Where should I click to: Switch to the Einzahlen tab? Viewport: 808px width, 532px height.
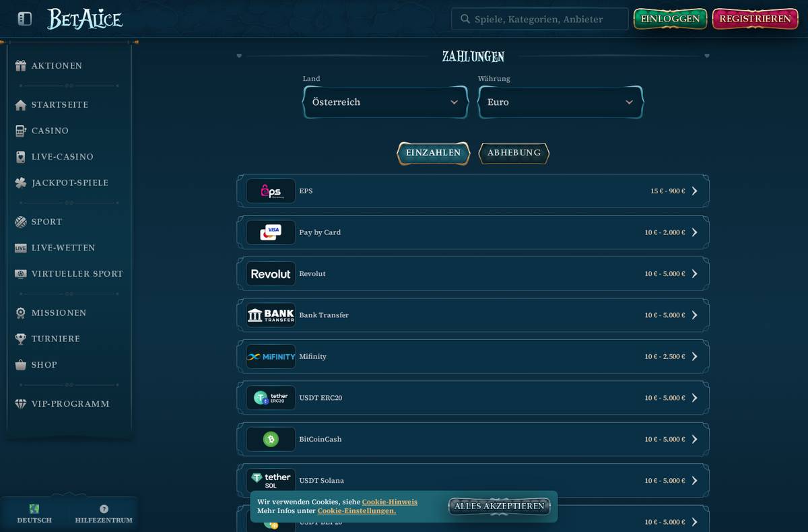(x=433, y=154)
